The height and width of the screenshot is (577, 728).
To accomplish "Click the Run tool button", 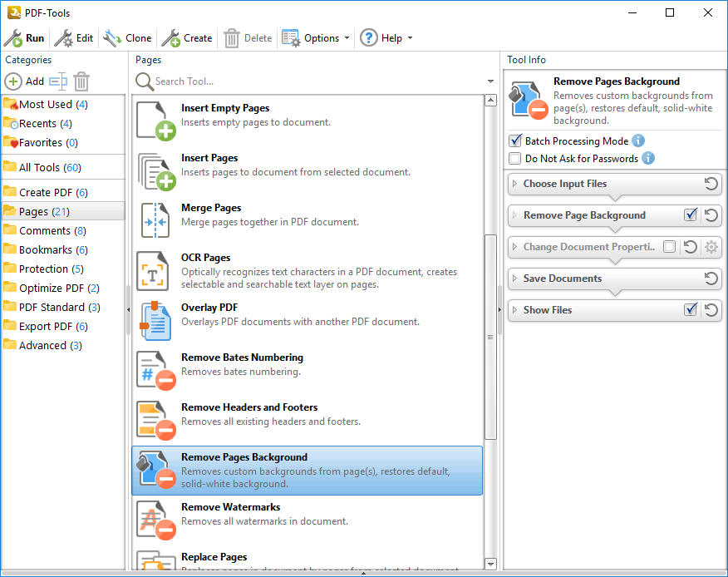I will coord(24,38).
